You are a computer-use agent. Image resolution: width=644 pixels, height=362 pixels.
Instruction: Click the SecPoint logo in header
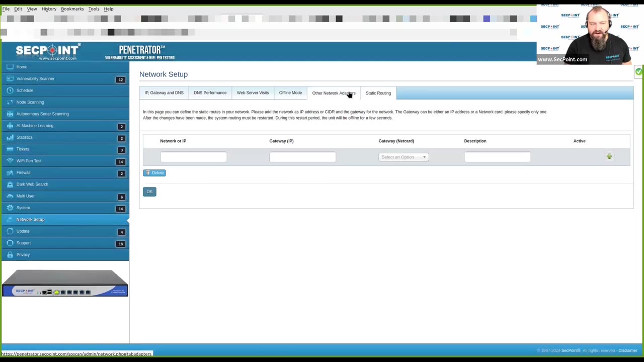pyautogui.click(x=48, y=52)
